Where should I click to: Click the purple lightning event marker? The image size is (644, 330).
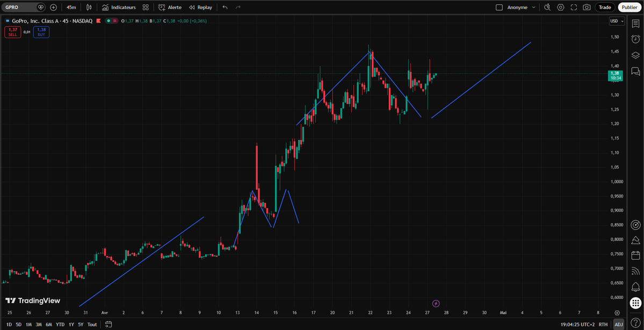[x=436, y=304]
